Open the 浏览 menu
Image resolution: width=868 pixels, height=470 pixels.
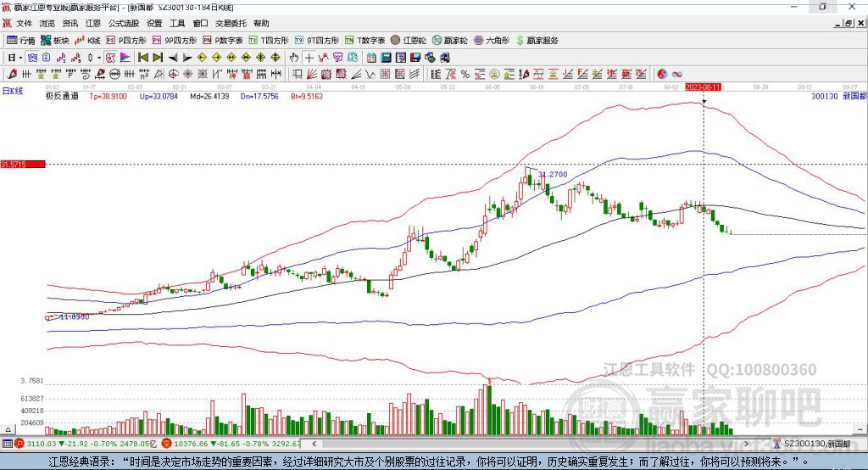(47, 23)
